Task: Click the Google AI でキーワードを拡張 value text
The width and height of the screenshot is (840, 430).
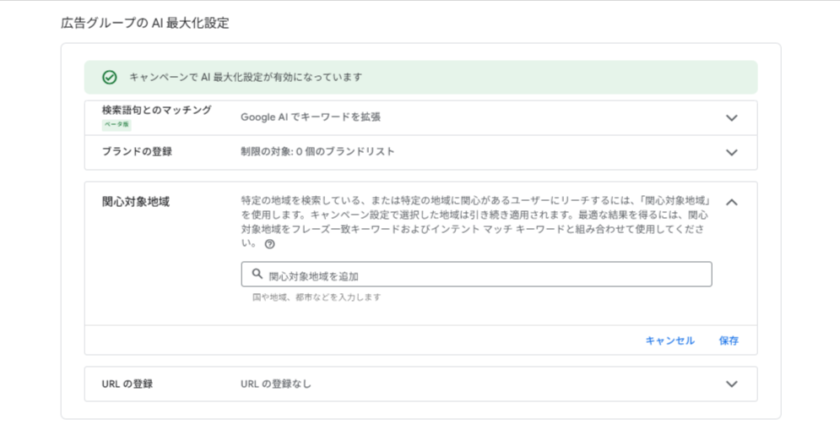Action: point(310,117)
